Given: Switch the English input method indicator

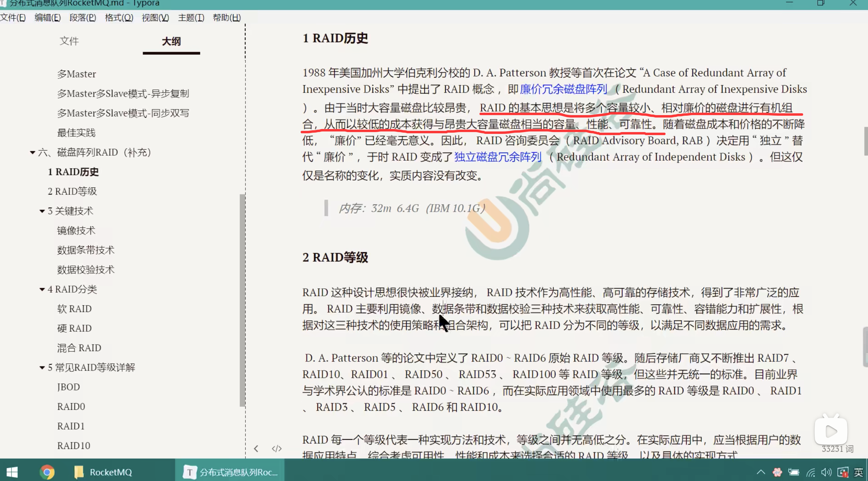Looking at the screenshot, I should point(858,472).
